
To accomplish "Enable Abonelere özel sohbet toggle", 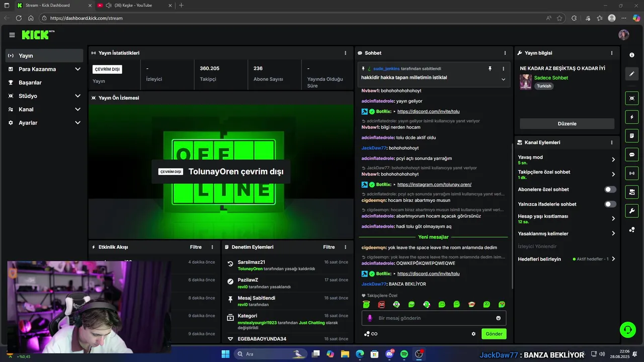I will click(x=610, y=190).
